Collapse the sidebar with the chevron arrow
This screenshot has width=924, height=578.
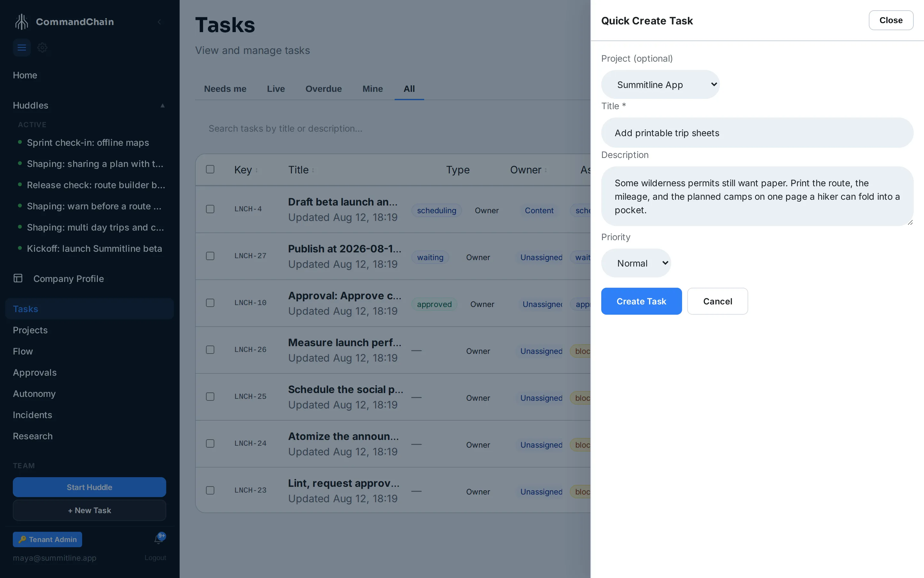pos(159,22)
